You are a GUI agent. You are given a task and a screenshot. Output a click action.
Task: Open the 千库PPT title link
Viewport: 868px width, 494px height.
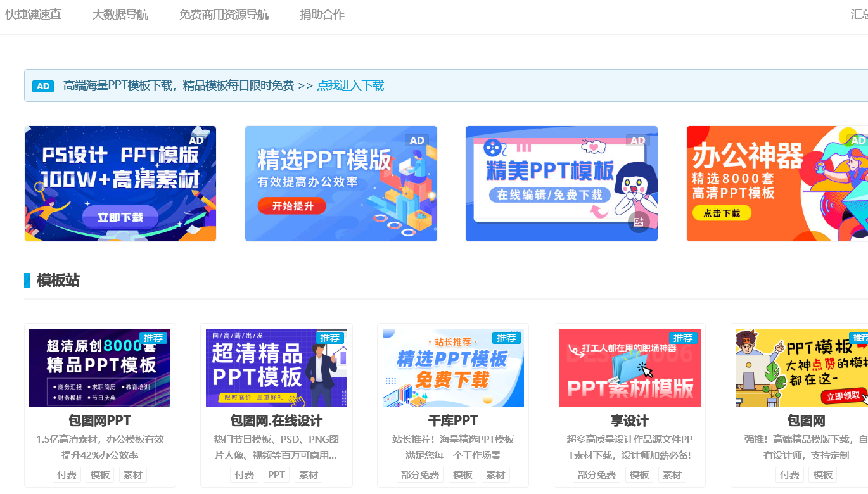452,421
